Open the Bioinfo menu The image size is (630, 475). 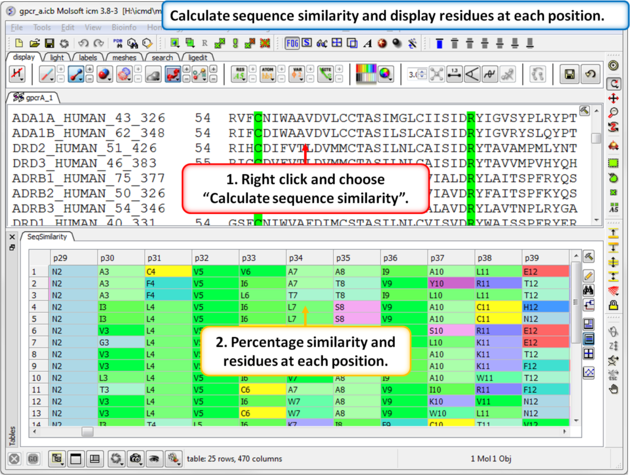pyautogui.click(x=124, y=28)
